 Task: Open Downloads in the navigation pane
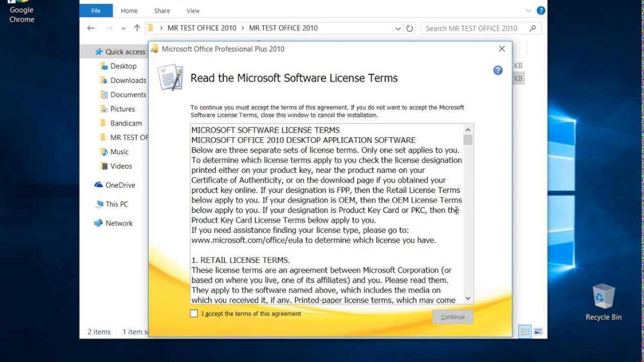point(128,80)
